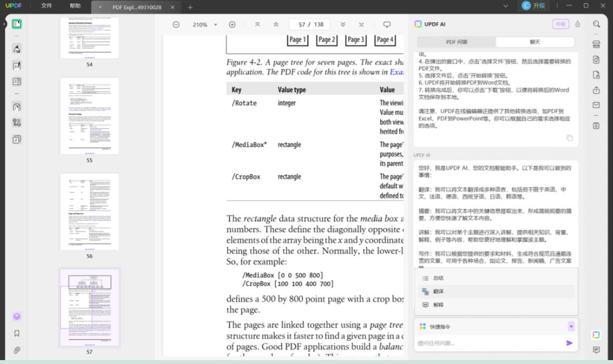Select the page 55 thumbnail
The width and height of the screenshot is (613, 364).
(x=90, y=116)
